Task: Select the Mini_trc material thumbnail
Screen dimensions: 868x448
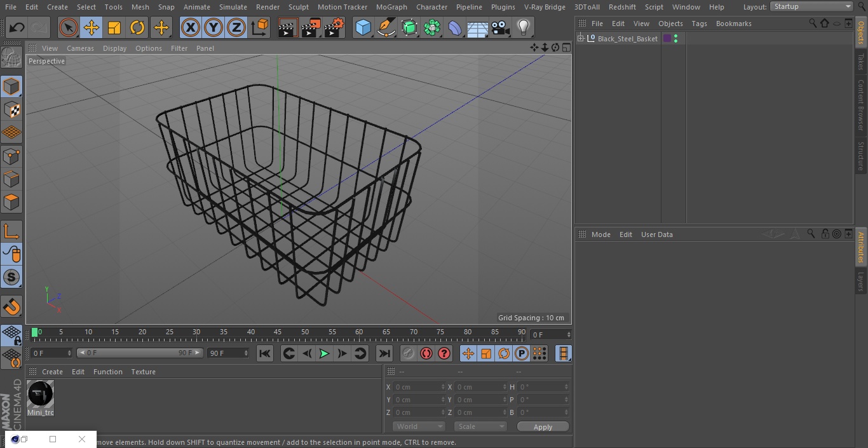Action: coord(41,394)
